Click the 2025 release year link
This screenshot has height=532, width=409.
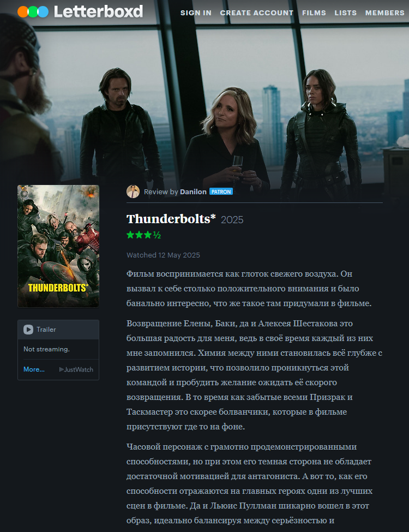click(x=232, y=220)
